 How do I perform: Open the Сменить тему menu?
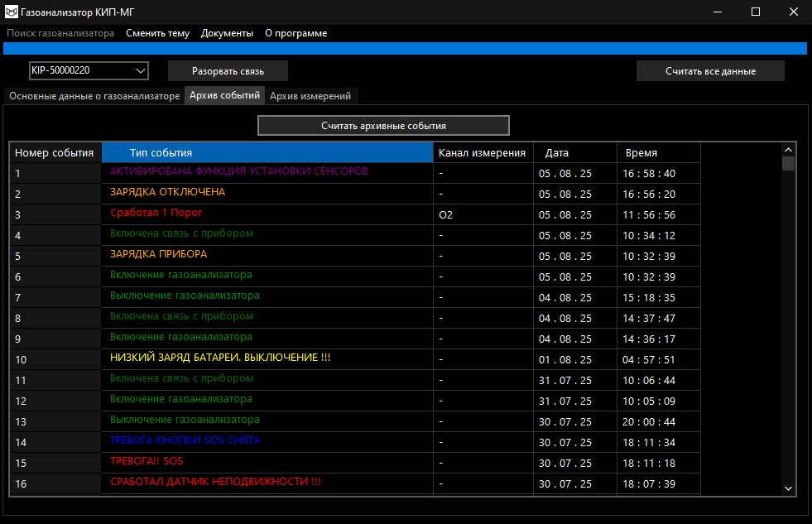[157, 33]
